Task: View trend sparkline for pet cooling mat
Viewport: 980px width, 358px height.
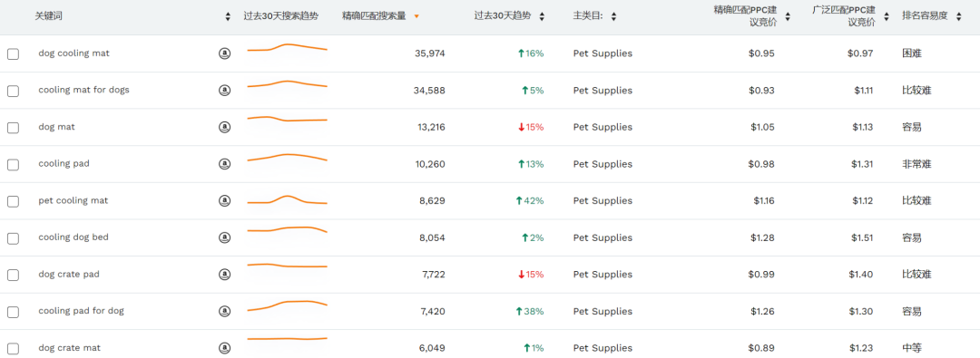Action: click(x=288, y=200)
